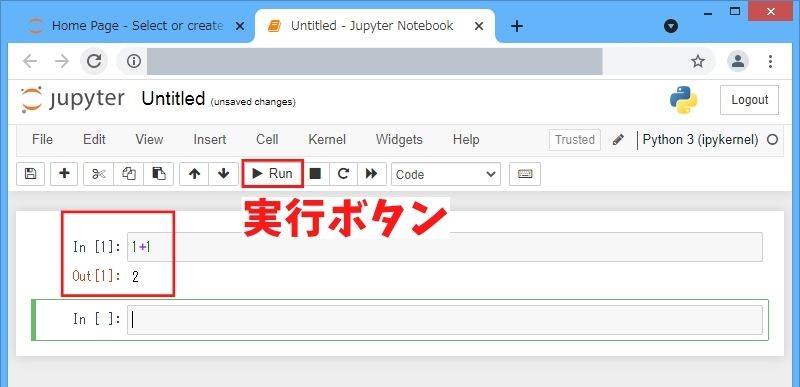Screen dimensions: 800x387
Task: Click the In [ ] prompt label
Action: (97, 320)
